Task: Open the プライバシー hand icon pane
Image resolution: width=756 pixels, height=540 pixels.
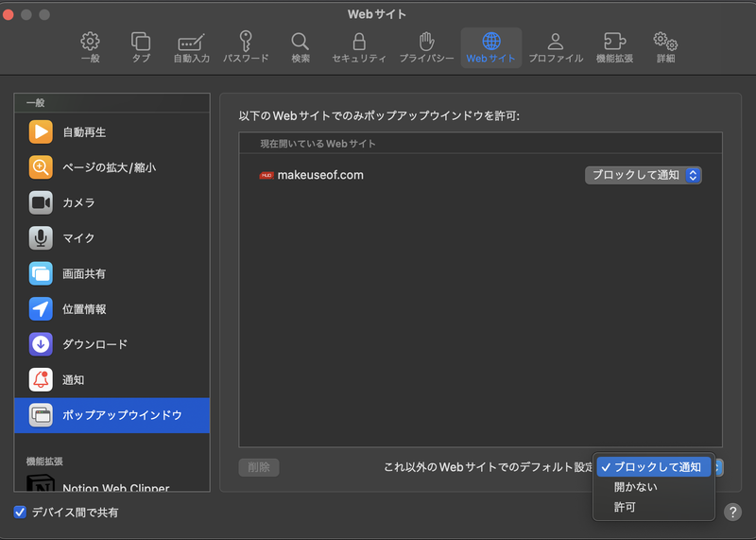Action: coord(426,48)
